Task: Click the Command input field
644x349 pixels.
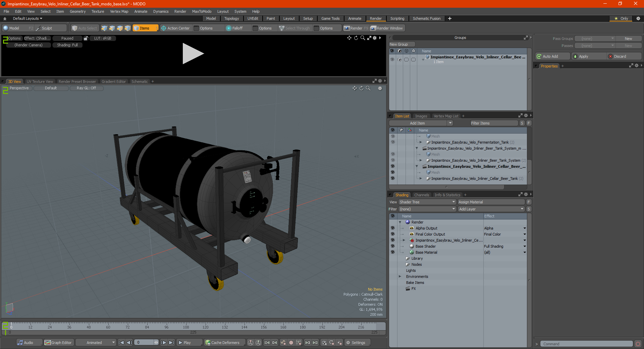Action: 586,344
